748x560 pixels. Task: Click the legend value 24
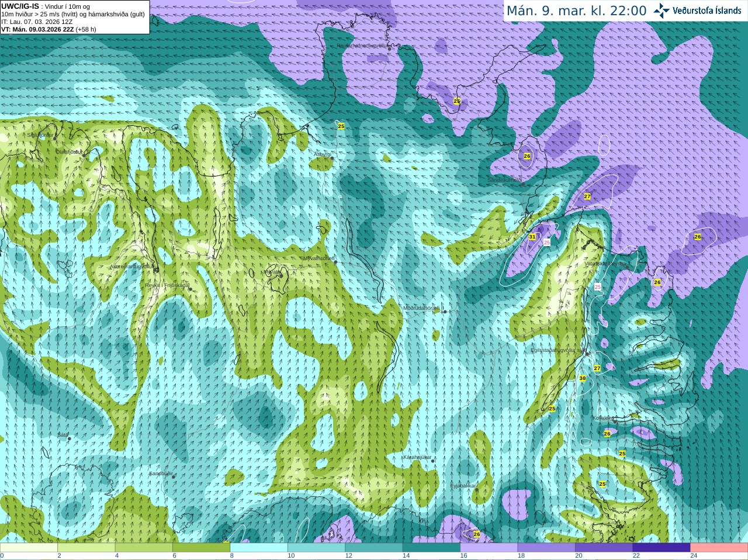(693, 556)
